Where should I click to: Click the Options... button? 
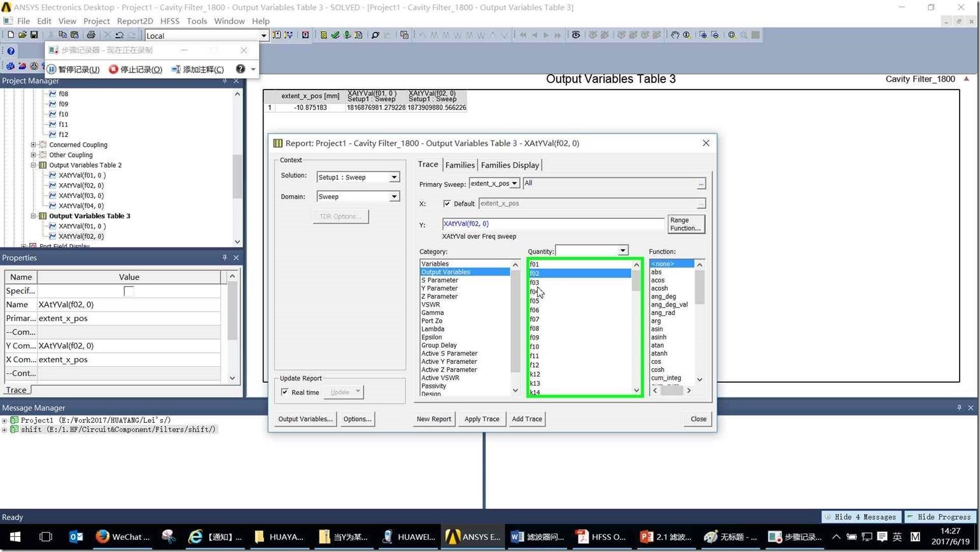tap(357, 419)
